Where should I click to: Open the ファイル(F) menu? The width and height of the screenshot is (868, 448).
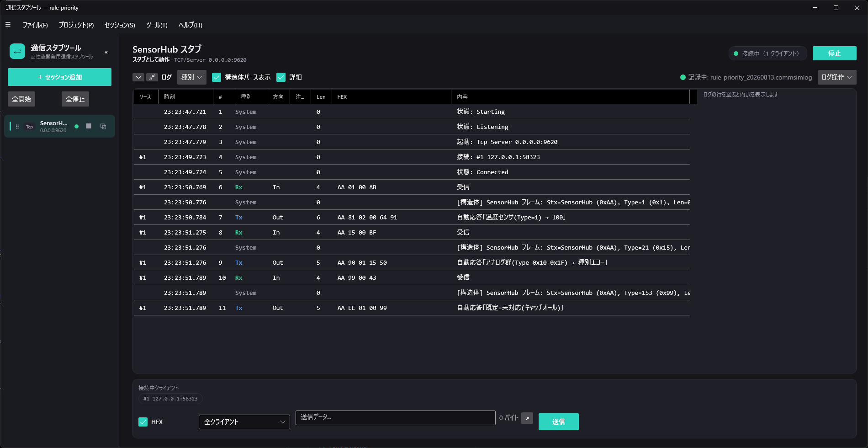click(x=35, y=25)
